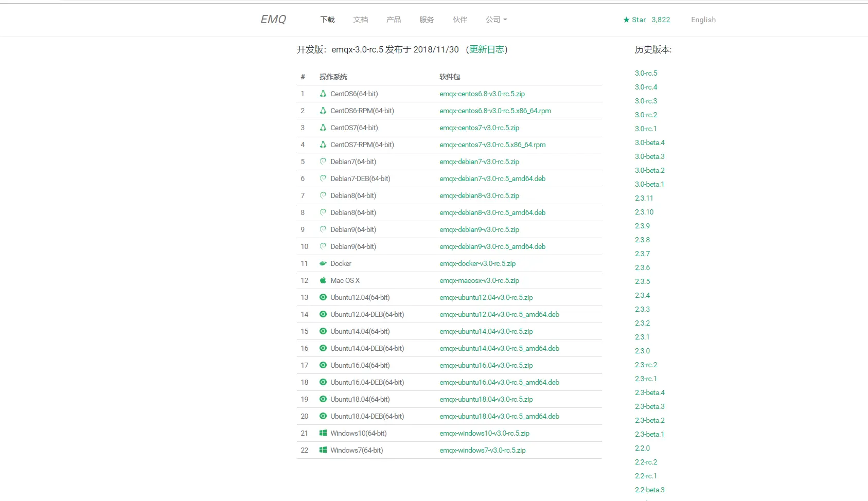Click the Ubuntu icon beside Ubuntu16.04-DEB(64-bit)

click(323, 382)
